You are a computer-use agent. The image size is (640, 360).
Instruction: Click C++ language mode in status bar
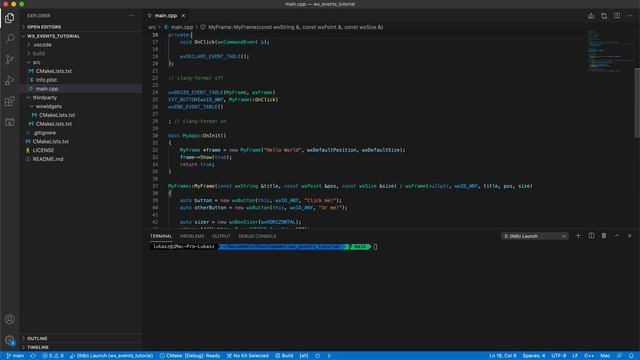[x=589, y=356]
